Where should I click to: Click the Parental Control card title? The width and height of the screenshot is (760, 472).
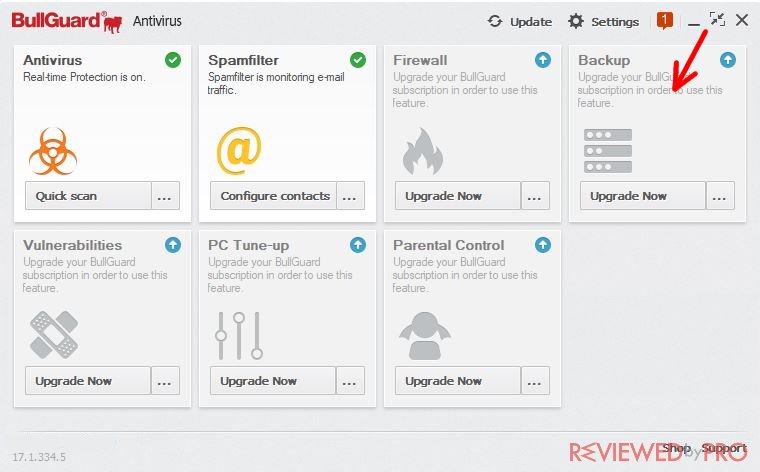pyautogui.click(x=449, y=245)
